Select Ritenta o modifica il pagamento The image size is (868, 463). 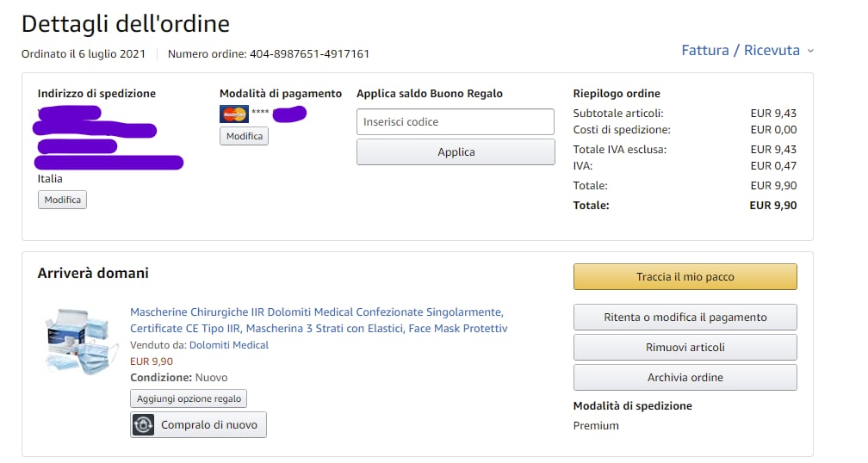[685, 318]
